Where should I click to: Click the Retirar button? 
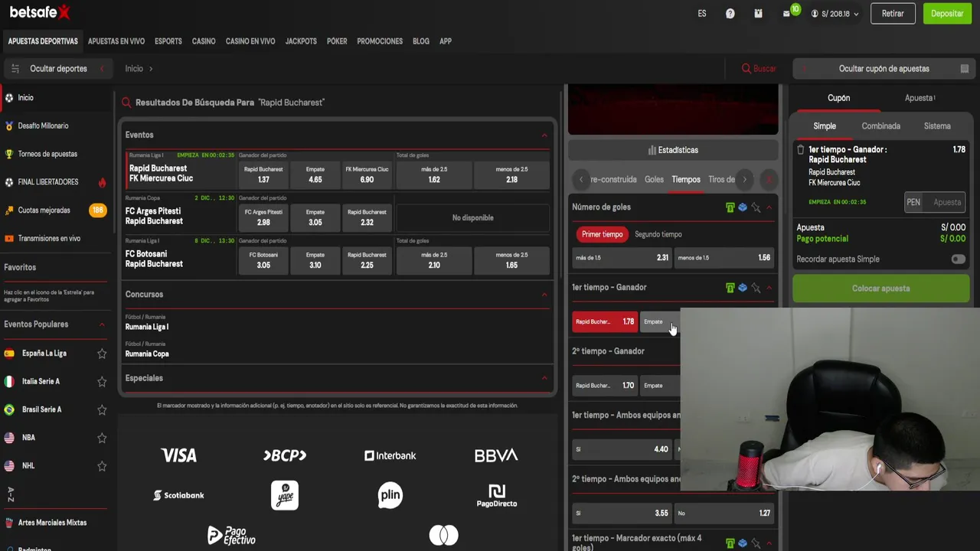pyautogui.click(x=893, y=14)
